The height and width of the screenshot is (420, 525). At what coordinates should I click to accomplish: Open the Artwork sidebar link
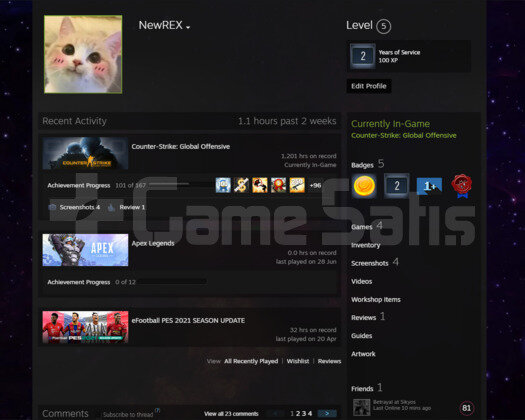363,354
